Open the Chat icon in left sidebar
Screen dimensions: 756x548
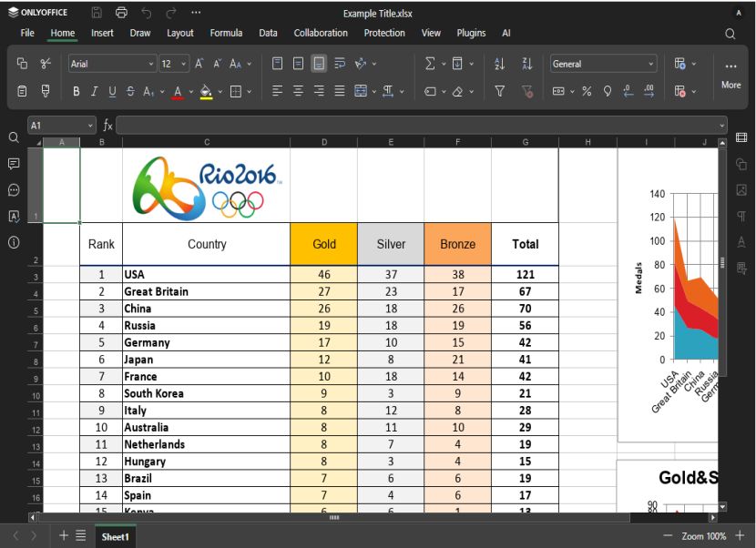(x=14, y=190)
